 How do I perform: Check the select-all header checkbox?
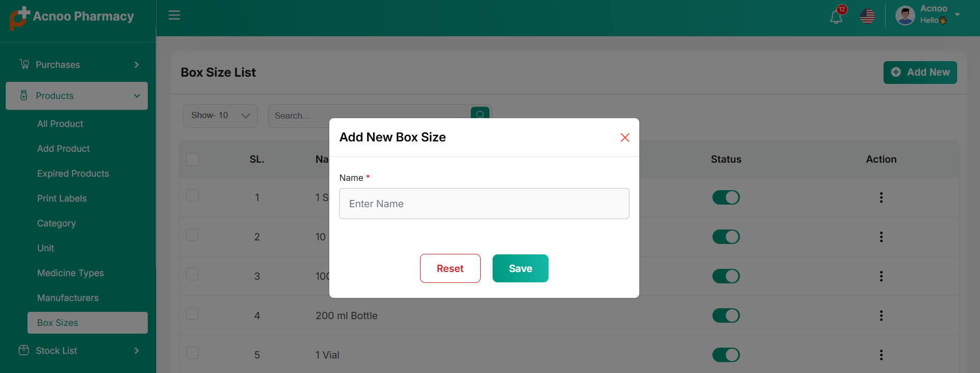(192, 159)
